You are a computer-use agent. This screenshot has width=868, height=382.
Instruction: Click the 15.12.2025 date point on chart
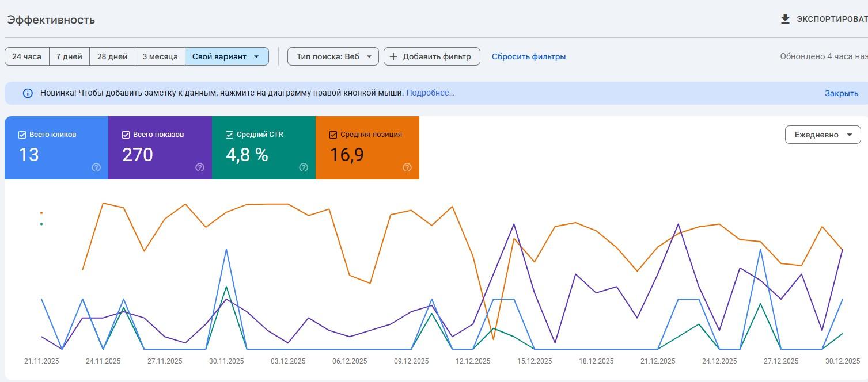click(x=535, y=361)
